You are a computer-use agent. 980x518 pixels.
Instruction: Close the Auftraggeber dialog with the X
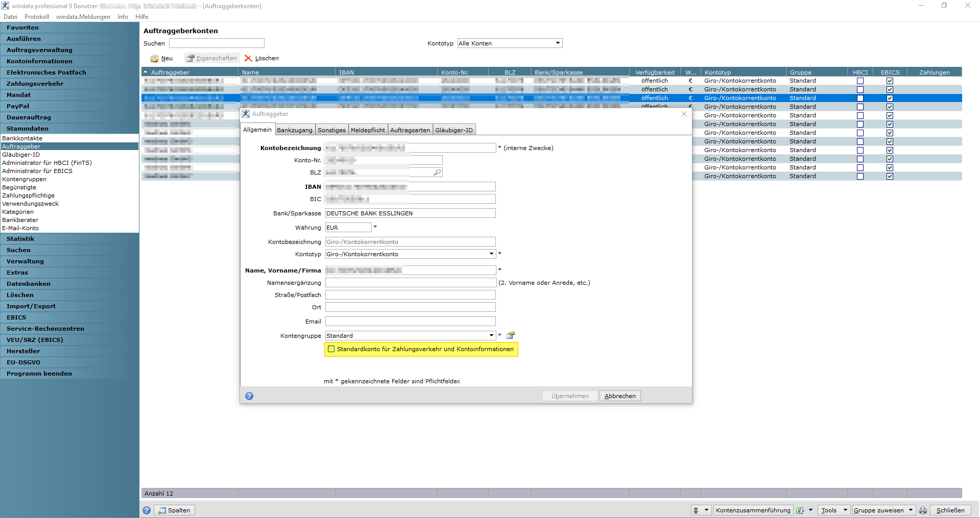click(x=684, y=114)
